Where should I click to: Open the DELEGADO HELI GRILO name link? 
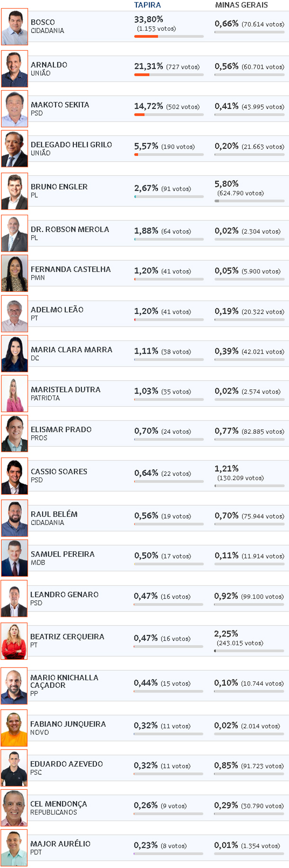(72, 145)
